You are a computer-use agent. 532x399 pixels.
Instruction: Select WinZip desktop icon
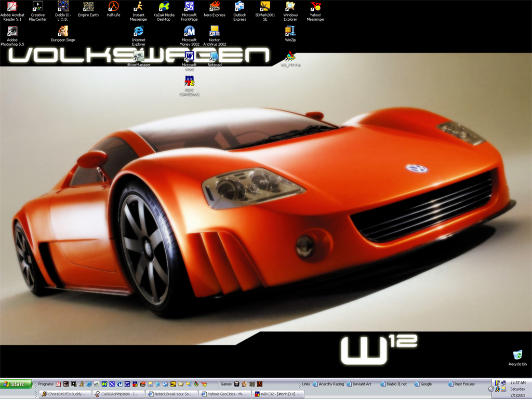(290, 34)
